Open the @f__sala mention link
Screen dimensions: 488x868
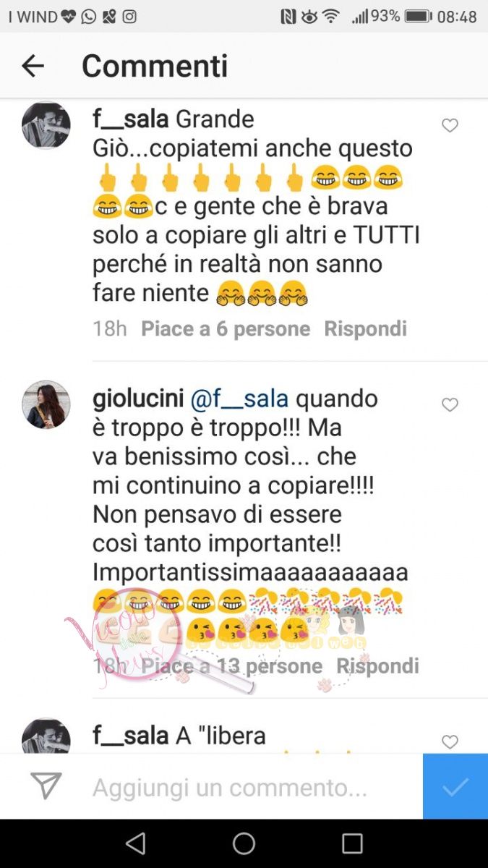[x=239, y=399]
